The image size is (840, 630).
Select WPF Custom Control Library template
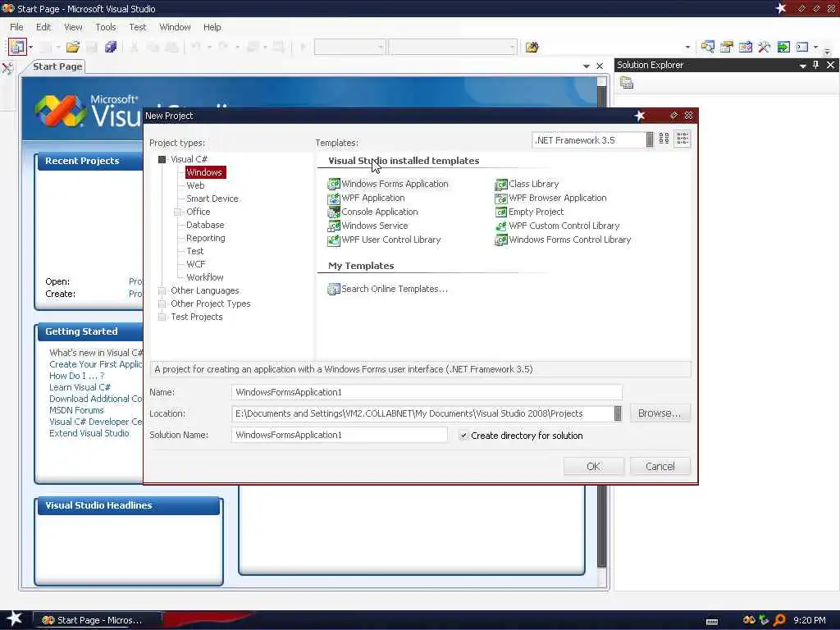(557, 226)
